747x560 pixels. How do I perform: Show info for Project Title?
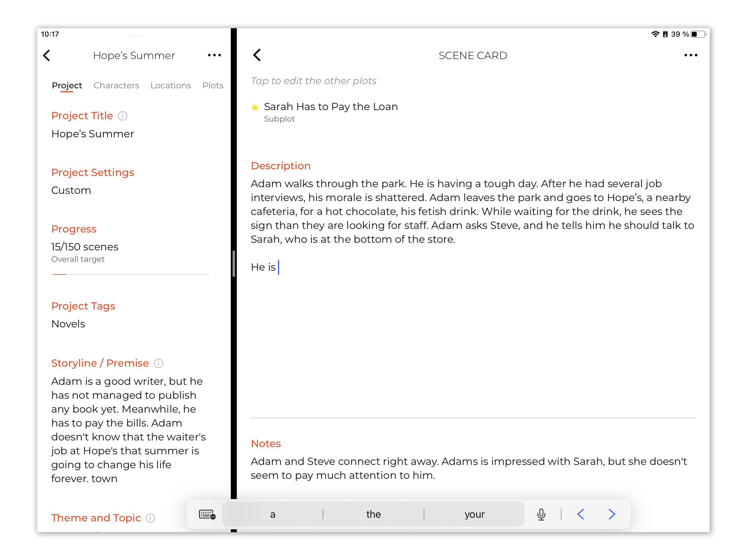[x=123, y=116]
